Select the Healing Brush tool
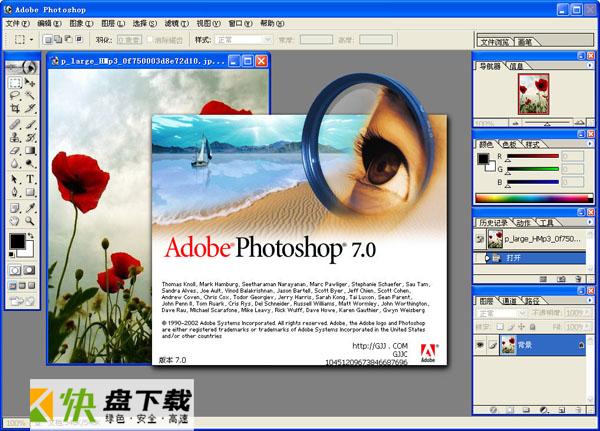This screenshot has width=600, height=431. click(15, 124)
